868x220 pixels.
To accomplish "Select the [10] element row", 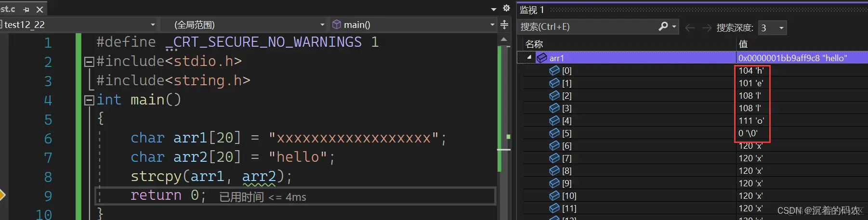I will pyautogui.click(x=692, y=196).
